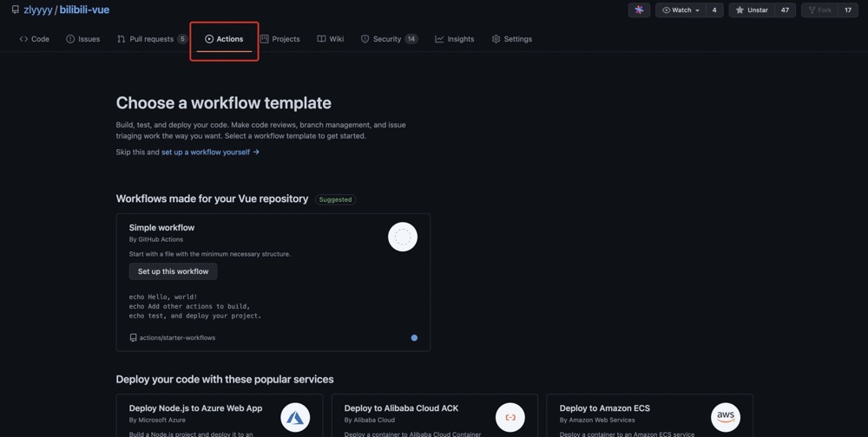View the Insights tab
This screenshot has width=868, height=437.
455,39
